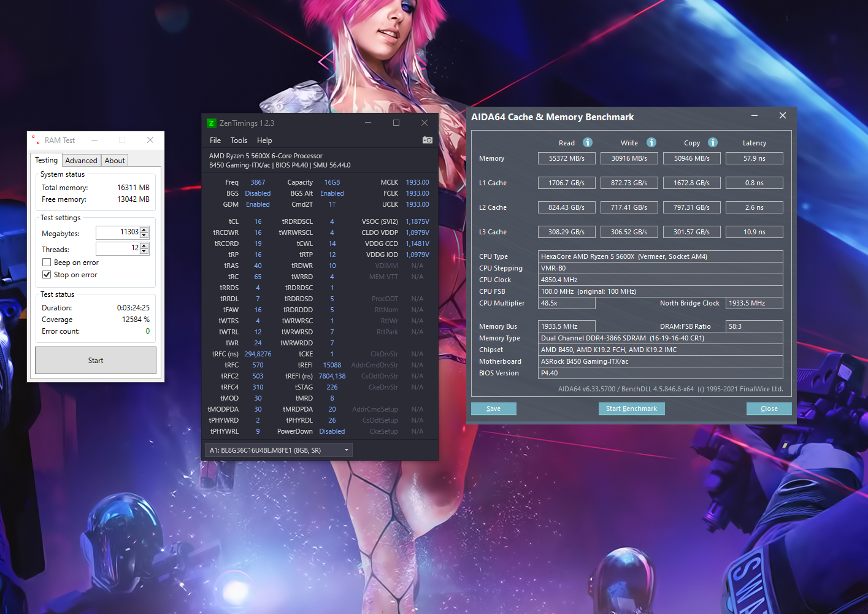Viewport: 868px width, 614px height.
Task: Click the Start button in RAM Test
Action: tap(96, 361)
